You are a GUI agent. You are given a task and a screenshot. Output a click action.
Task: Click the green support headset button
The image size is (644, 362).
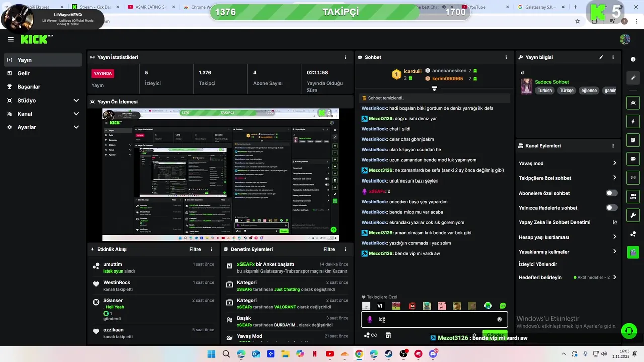(x=629, y=331)
